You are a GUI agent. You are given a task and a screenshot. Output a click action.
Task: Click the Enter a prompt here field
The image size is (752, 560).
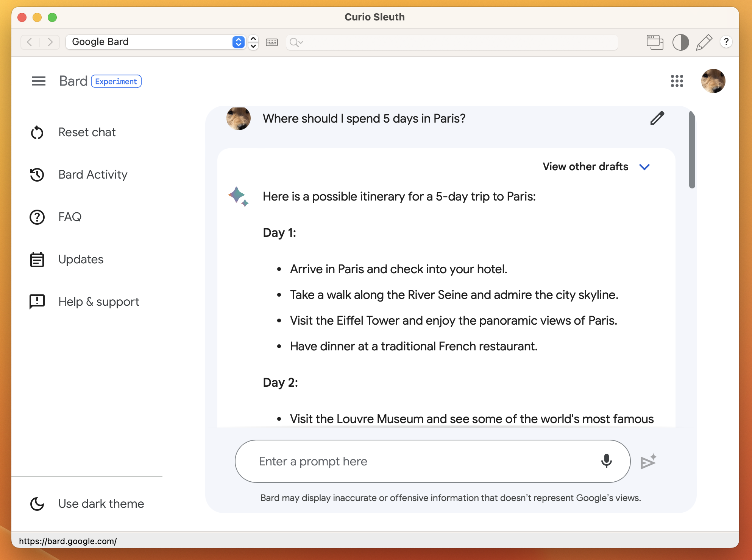click(432, 461)
